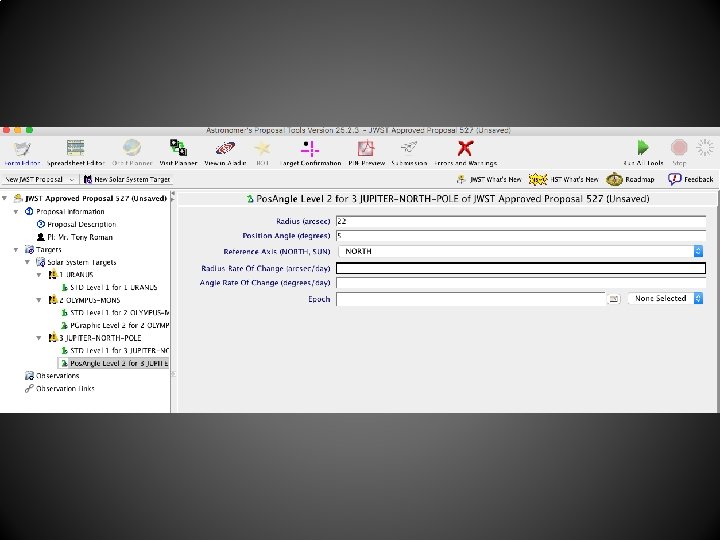This screenshot has width=720, height=540.
Task: Click the 2 OLYMPUS-MONS target icon
Action: [x=53, y=300]
